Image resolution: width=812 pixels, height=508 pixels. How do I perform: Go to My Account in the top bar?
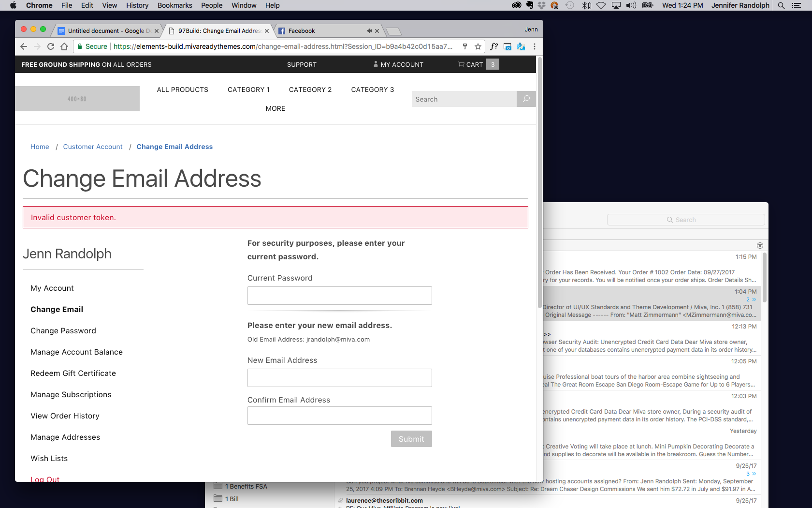point(398,64)
